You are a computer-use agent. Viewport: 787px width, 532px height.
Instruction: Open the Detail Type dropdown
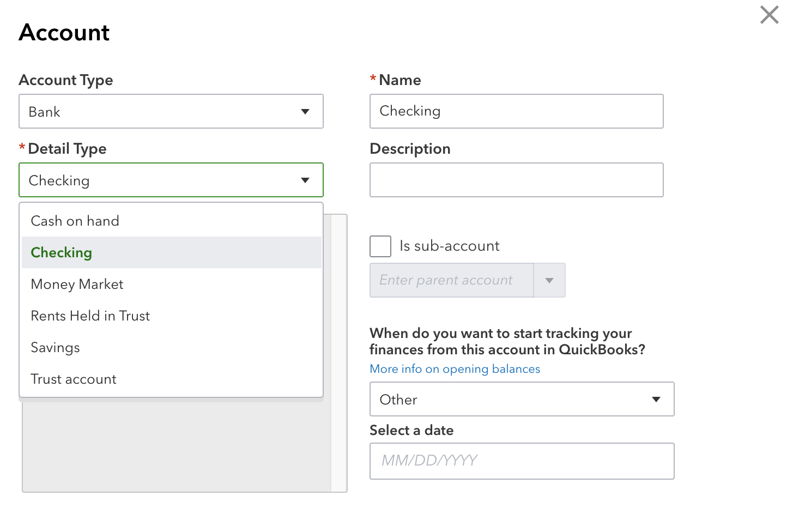171,180
